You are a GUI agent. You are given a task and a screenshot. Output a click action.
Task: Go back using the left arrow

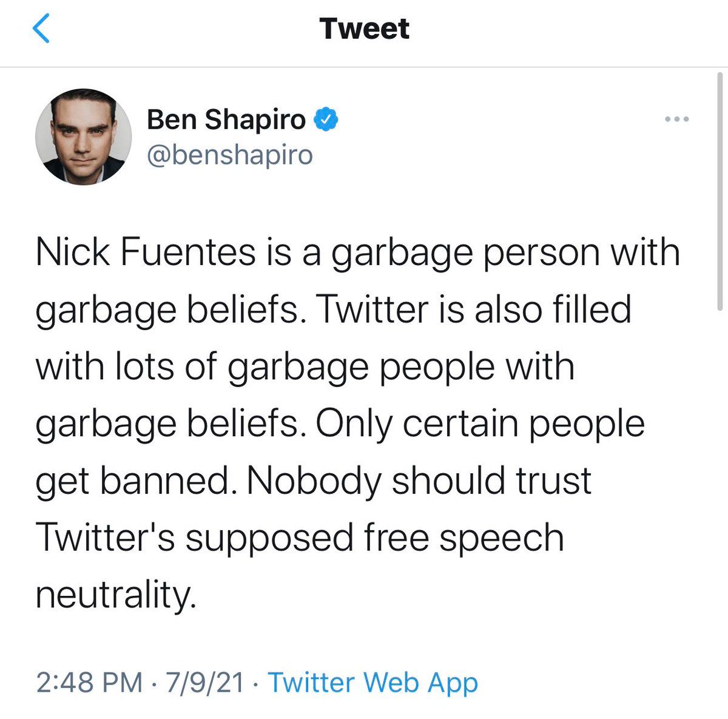coord(41,29)
